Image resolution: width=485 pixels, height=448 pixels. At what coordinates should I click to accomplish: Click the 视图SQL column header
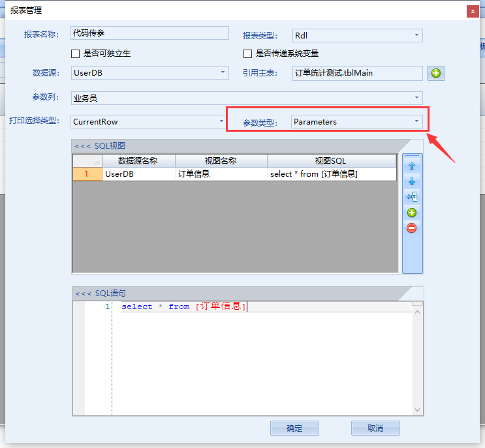(x=331, y=160)
